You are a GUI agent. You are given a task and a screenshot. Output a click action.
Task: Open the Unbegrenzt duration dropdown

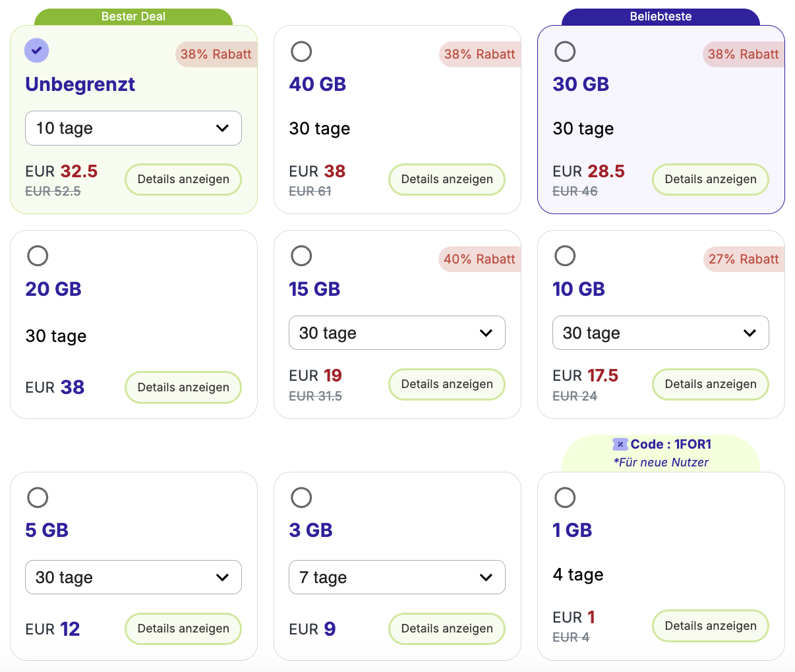tap(133, 128)
